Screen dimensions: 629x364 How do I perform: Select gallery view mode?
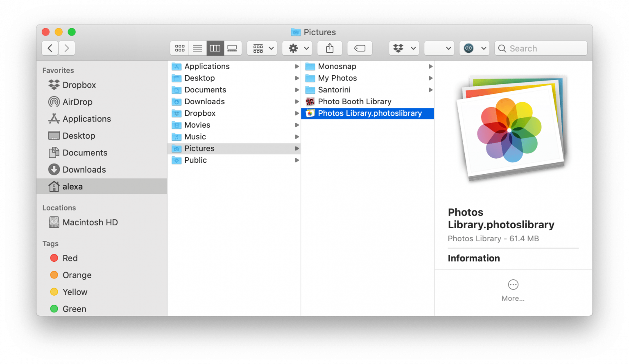tap(232, 48)
